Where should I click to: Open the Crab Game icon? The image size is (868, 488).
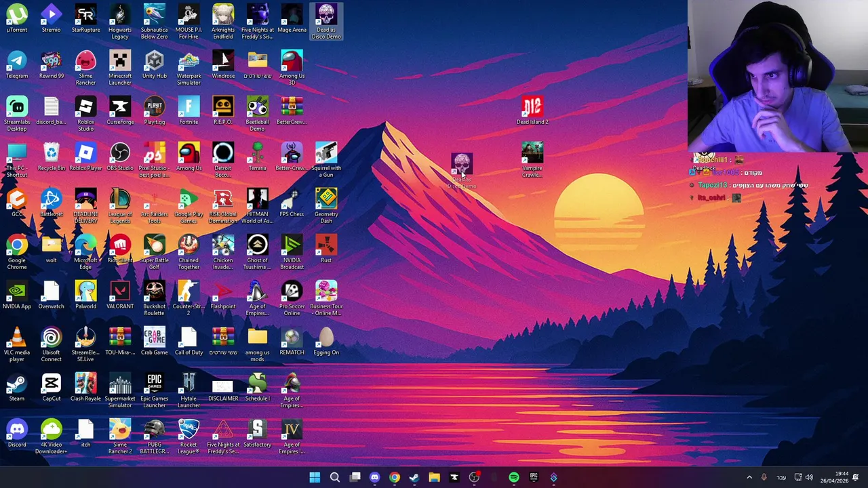click(154, 342)
